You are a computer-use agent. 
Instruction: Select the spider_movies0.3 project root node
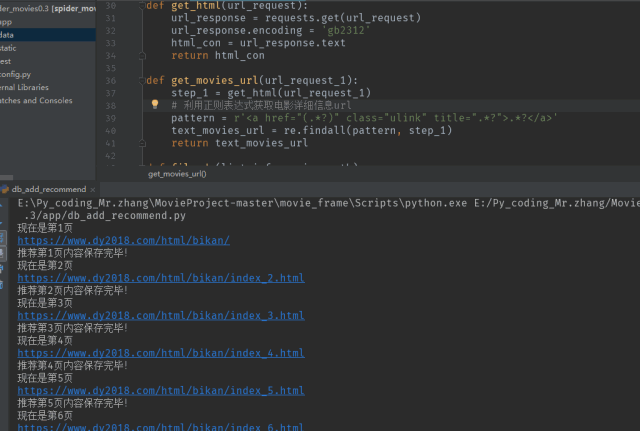click(48, 9)
